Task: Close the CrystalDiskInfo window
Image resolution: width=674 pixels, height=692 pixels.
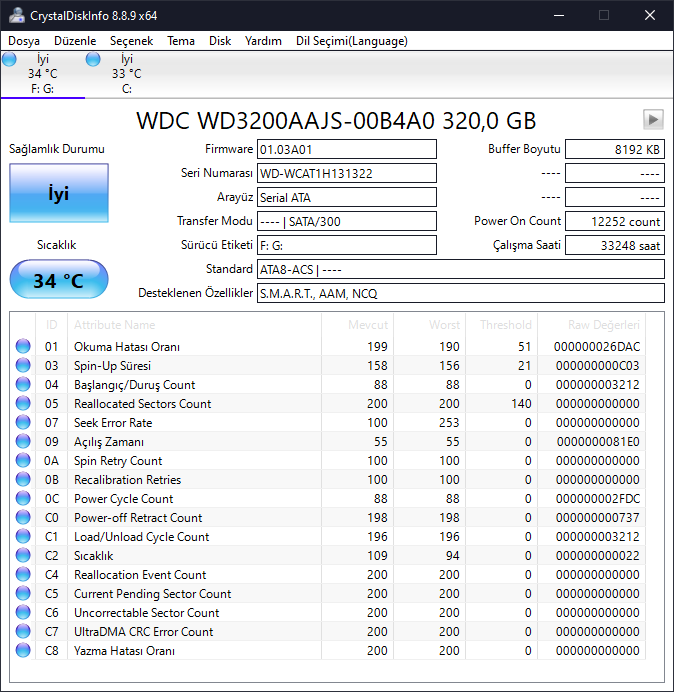Action: (x=650, y=15)
